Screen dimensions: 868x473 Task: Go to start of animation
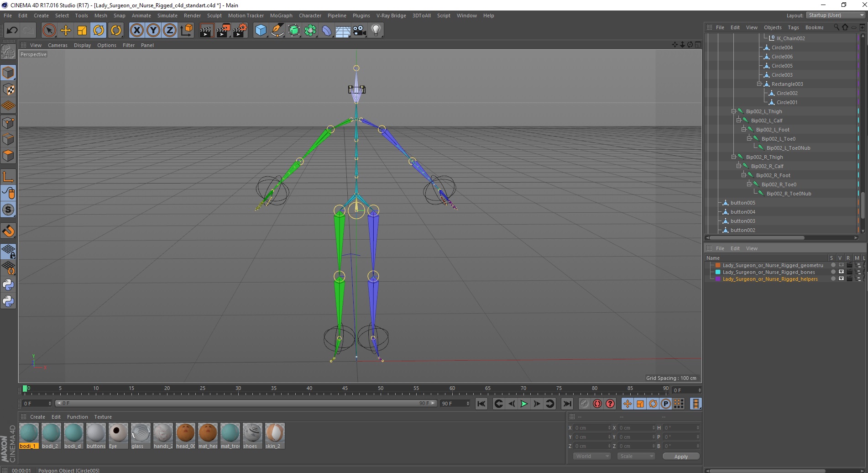click(481, 404)
